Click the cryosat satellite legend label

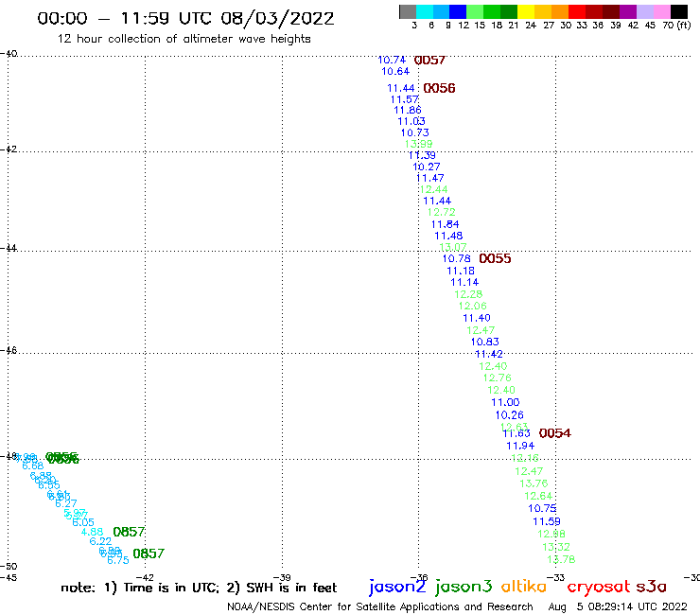click(x=599, y=587)
